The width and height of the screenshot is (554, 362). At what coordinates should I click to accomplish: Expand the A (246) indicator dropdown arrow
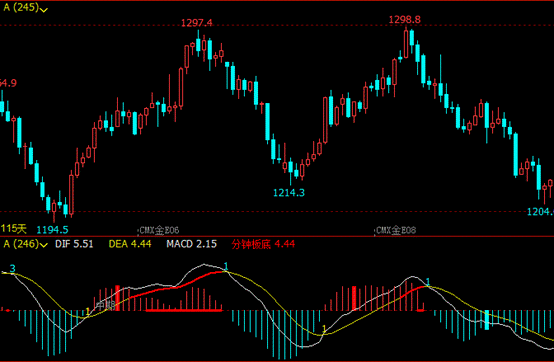44,244
